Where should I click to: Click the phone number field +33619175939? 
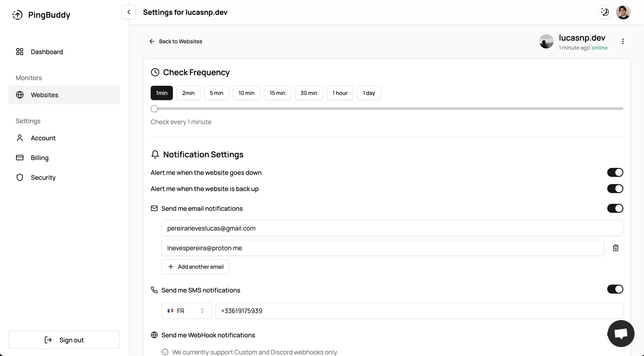coord(419,311)
